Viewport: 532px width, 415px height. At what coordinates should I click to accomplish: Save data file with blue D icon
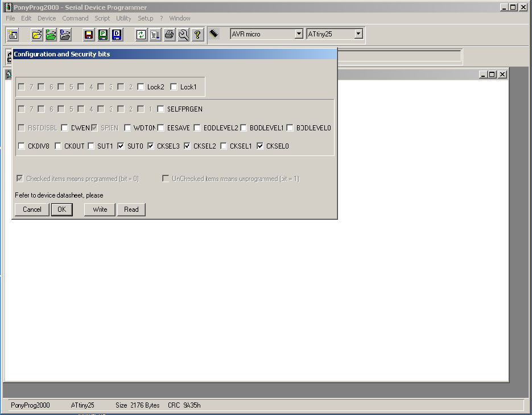coord(117,35)
